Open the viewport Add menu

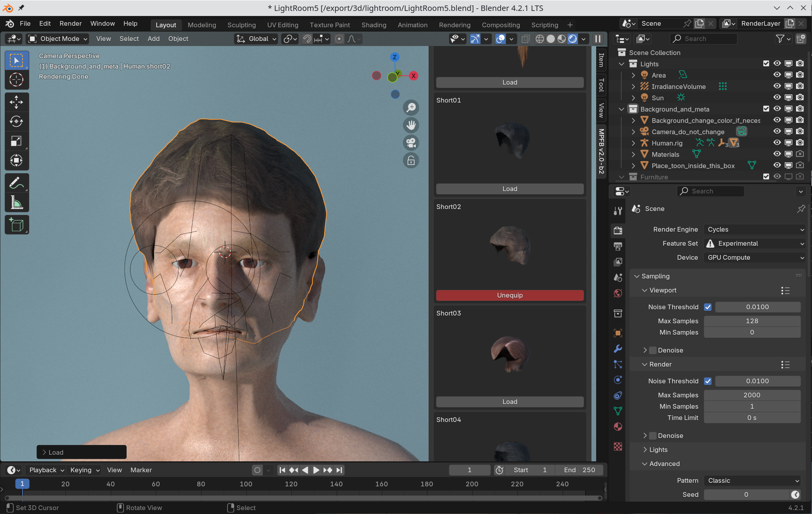tap(154, 39)
